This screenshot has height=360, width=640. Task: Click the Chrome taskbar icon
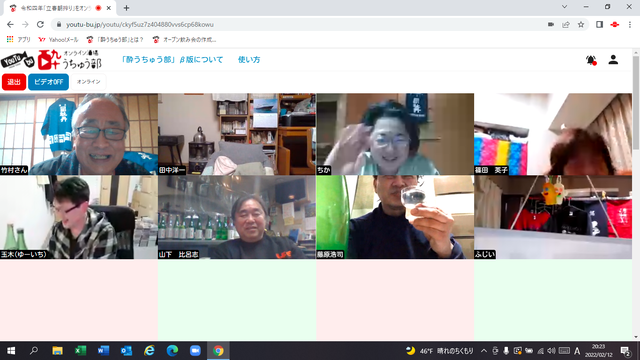click(218, 351)
